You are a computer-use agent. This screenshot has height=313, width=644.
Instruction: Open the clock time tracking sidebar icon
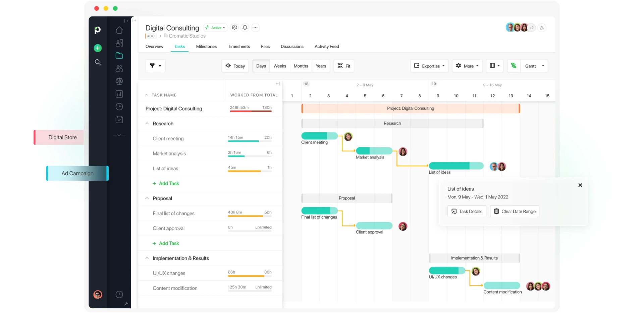click(x=119, y=107)
